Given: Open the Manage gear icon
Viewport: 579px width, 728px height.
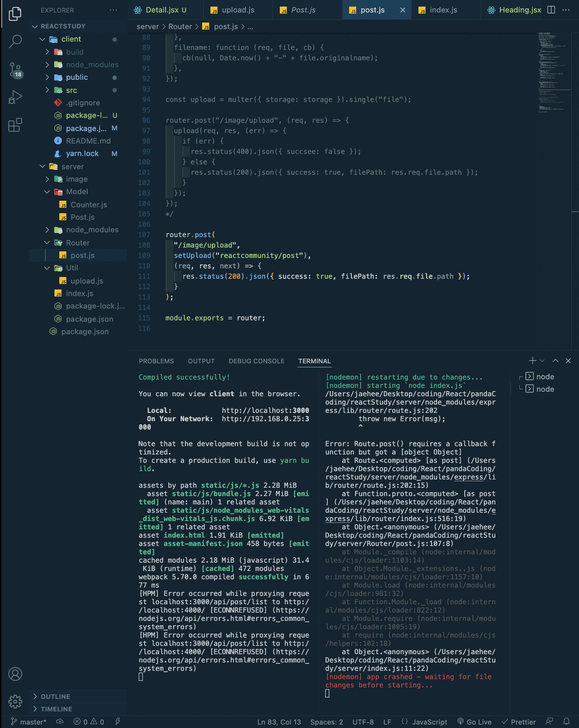Looking at the screenshot, I should click(x=15, y=702).
